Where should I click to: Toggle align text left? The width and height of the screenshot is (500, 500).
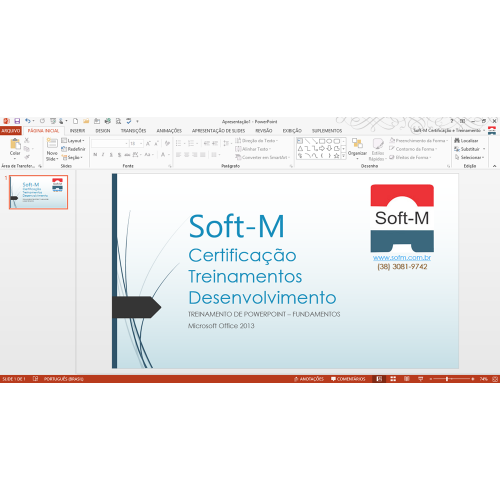coord(179,155)
